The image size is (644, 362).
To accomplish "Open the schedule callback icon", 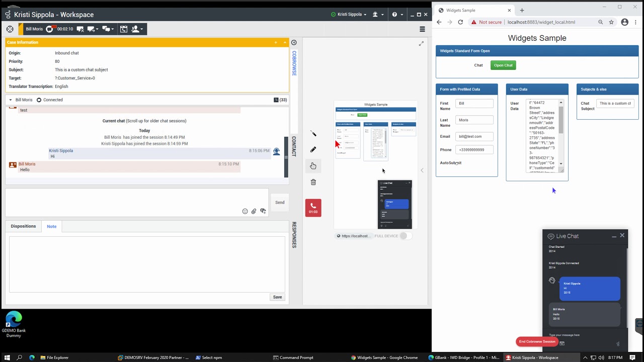I will pos(124,29).
